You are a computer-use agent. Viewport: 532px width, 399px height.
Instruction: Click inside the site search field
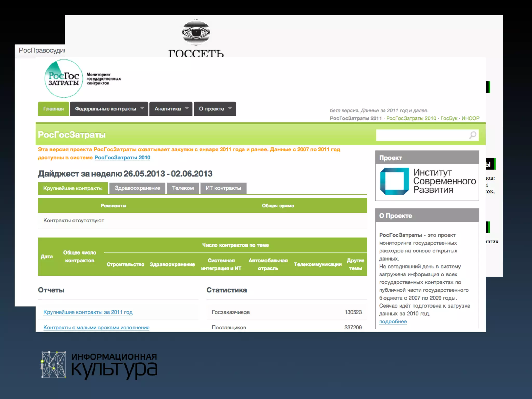coord(421,135)
